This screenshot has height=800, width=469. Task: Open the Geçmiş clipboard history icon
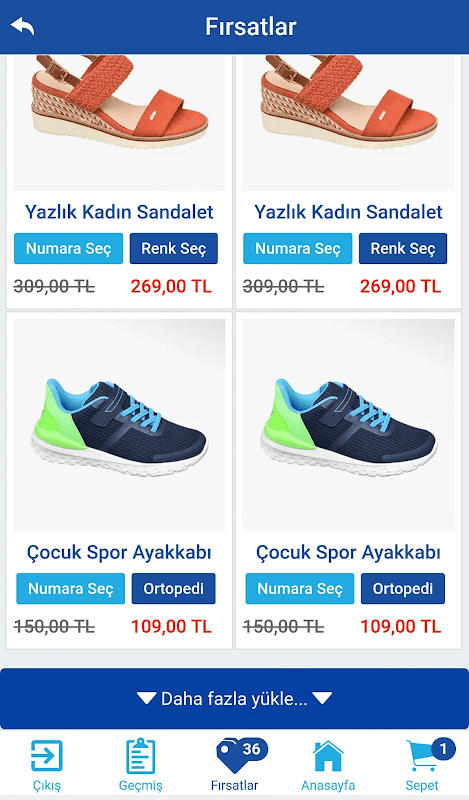tap(140, 756)
